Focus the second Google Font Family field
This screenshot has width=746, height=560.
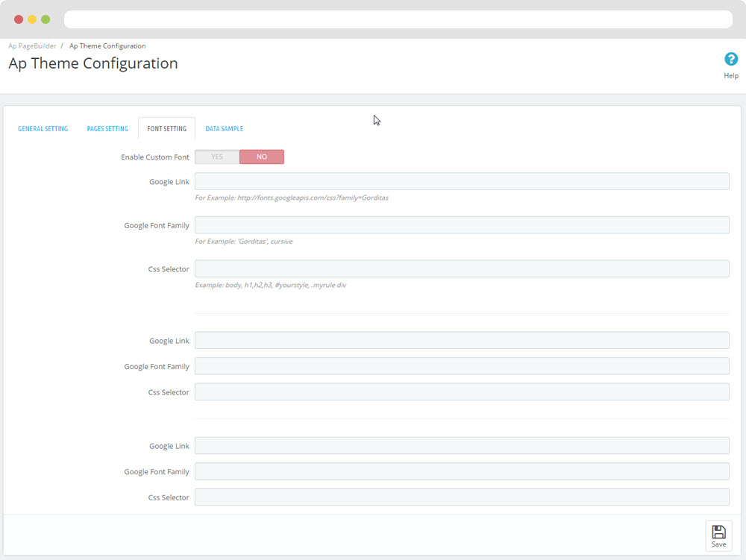462,366
